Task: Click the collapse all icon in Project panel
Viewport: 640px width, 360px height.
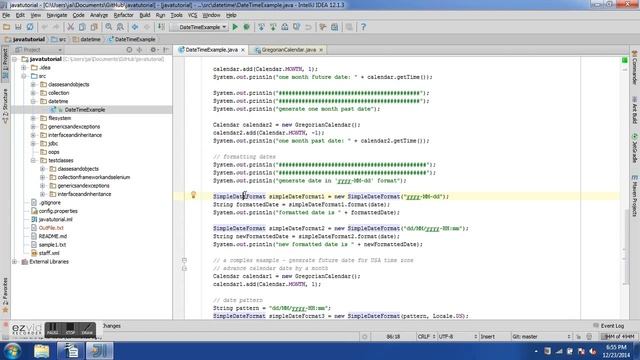Action: click(x=140, y=50)
